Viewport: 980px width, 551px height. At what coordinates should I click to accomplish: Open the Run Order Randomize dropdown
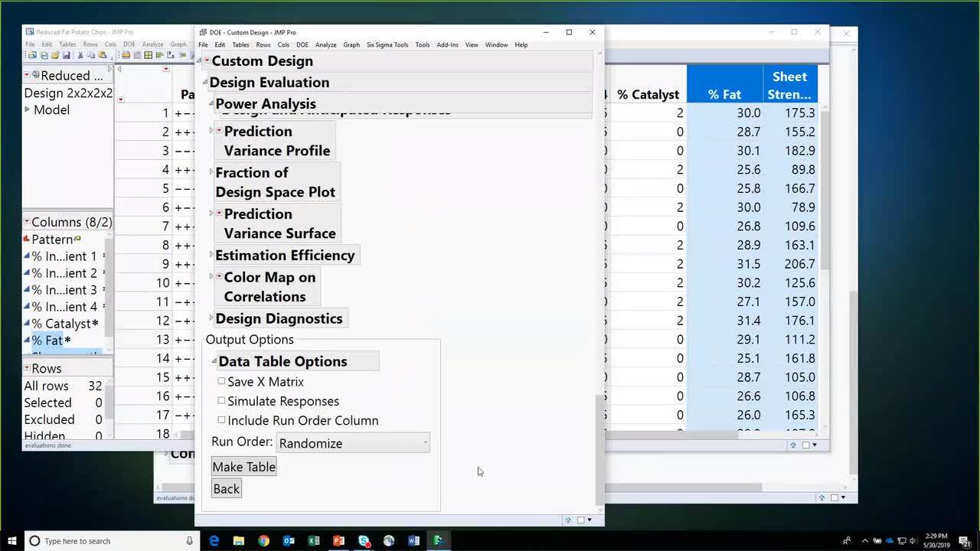coord(353,443)
